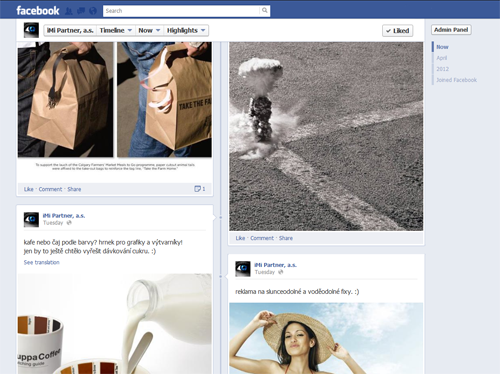Jump to 2012 in the timeline navigator
500x374 pixels.
tap(443, 69)
